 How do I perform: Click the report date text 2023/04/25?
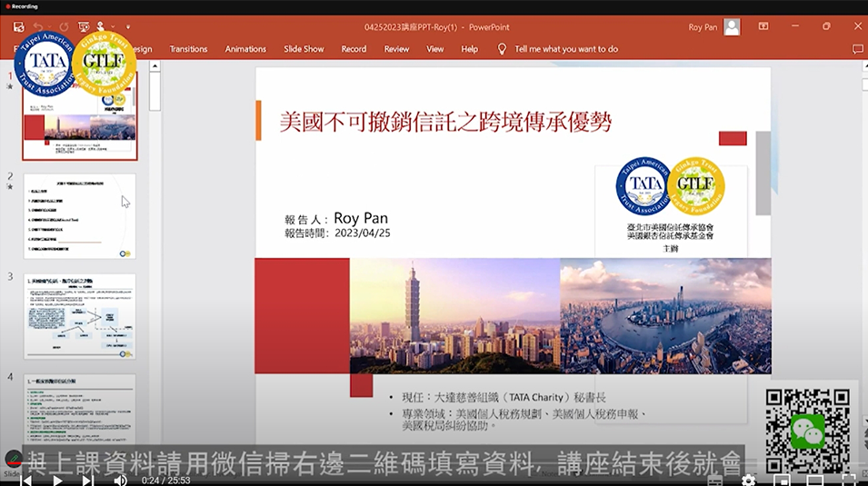click(x=363, y=233)
